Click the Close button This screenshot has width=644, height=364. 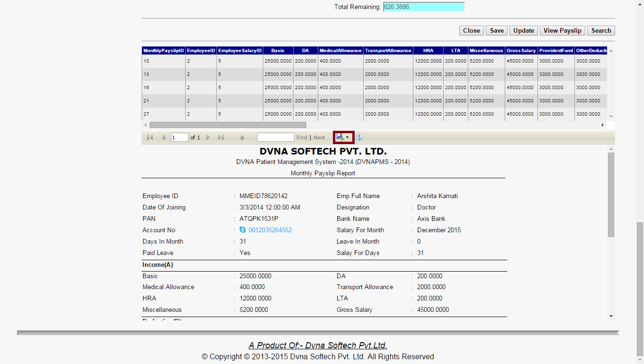471,30
